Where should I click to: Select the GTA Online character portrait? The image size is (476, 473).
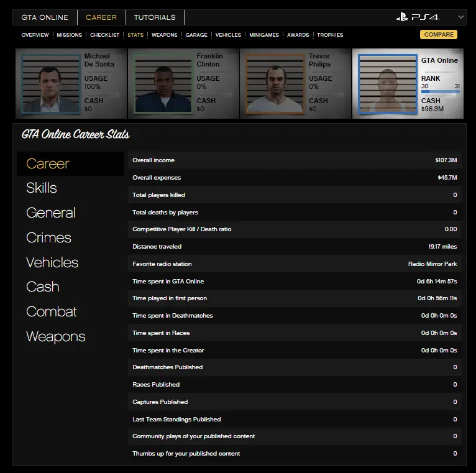tap(387, 84)
